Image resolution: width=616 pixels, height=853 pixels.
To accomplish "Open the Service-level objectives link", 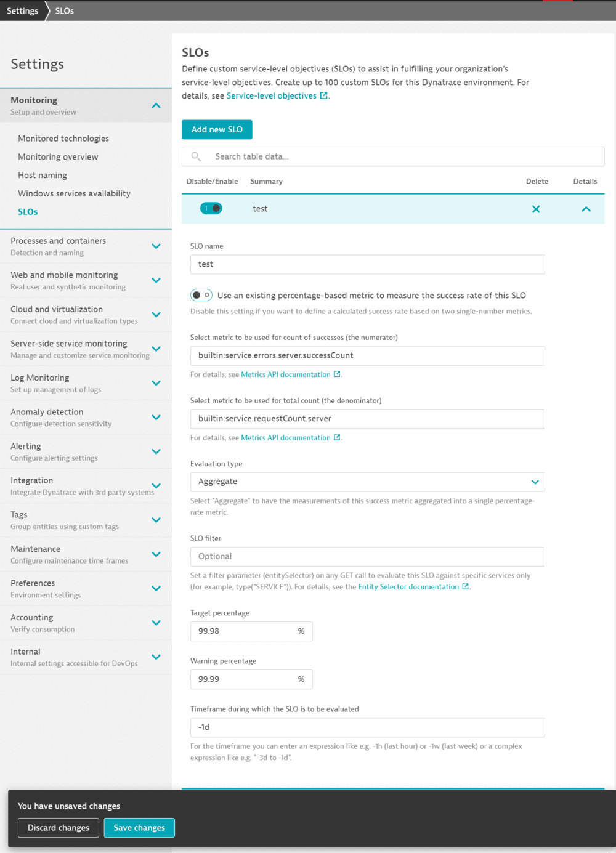I will (x=272, y=95).
